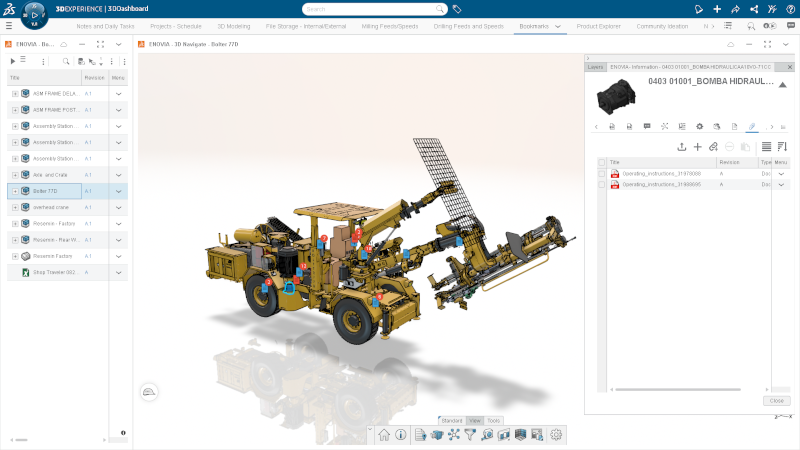Viewport: 800px width, 450px height.
Task: Click the 3DEXPERIENCE compass icon
Action: (36, 17)
